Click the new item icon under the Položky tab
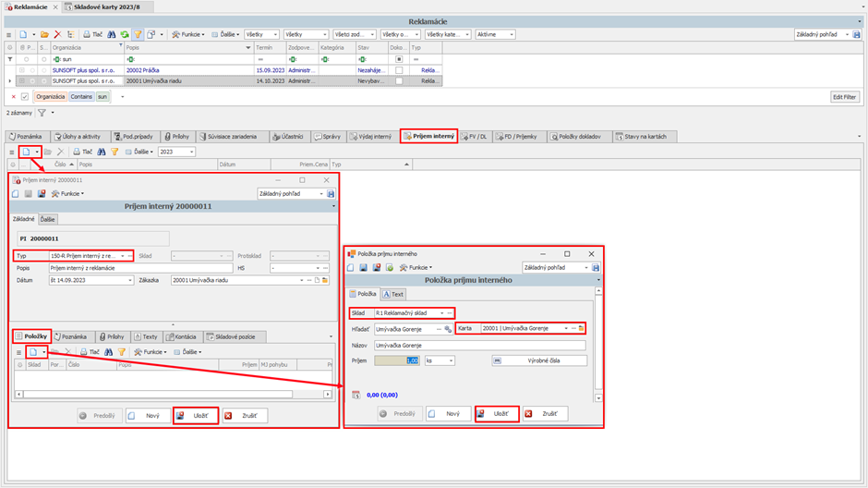The height and width of the screenshot is (488, 868). coord(33,352)
